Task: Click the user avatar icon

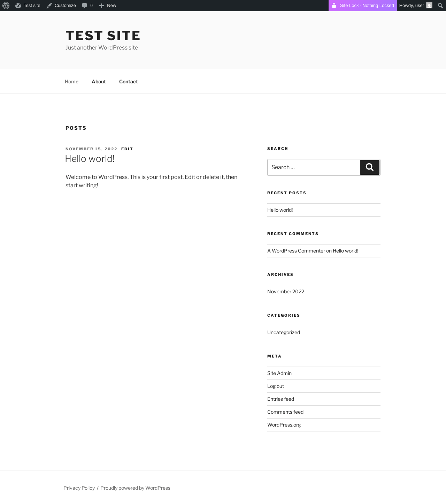Action: 429,6
